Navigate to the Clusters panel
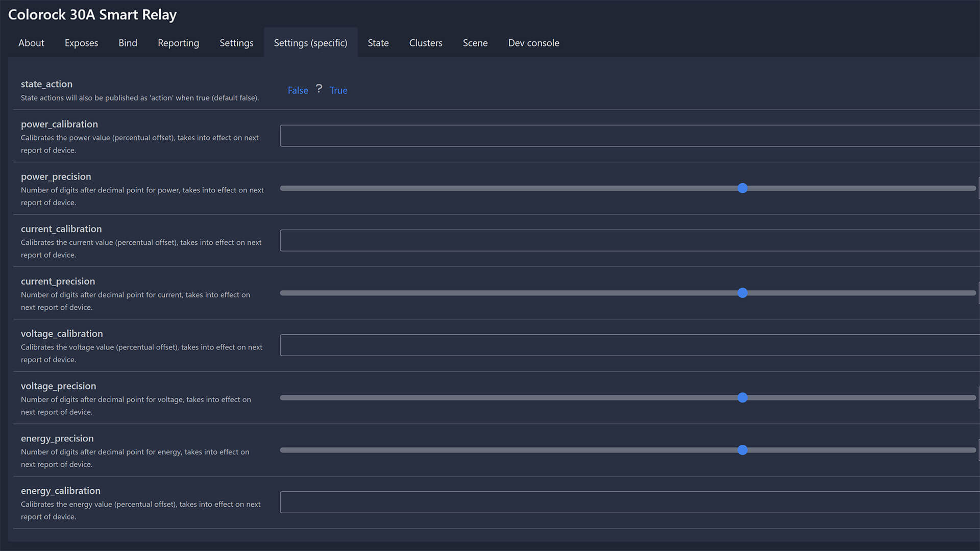The image size is (980, 551). tap(426, 42)
